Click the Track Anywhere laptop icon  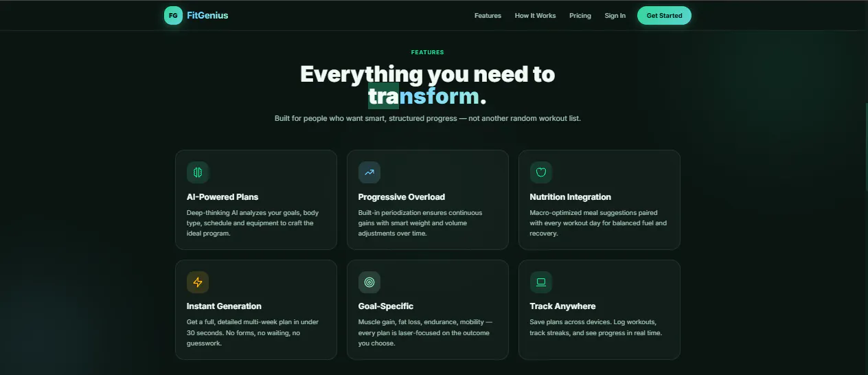point(541,282)
